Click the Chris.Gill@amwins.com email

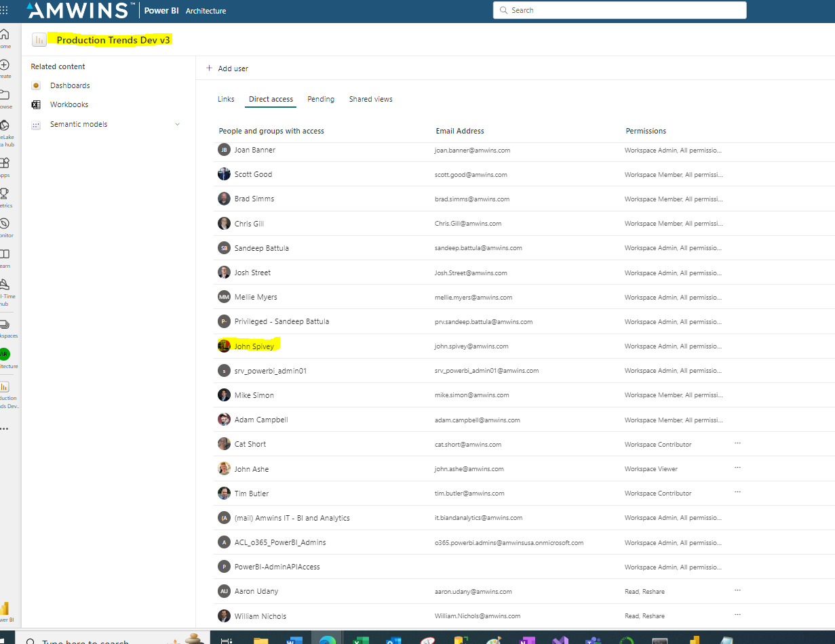coord(468,224)
